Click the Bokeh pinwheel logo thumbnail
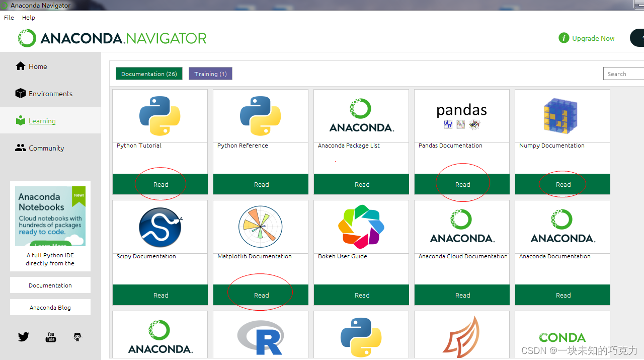This screenshot has width=644, height=360. [x=361, y=227]
